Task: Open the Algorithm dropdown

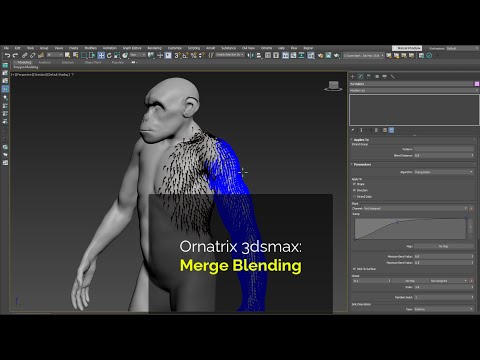Action: [444, 172]
